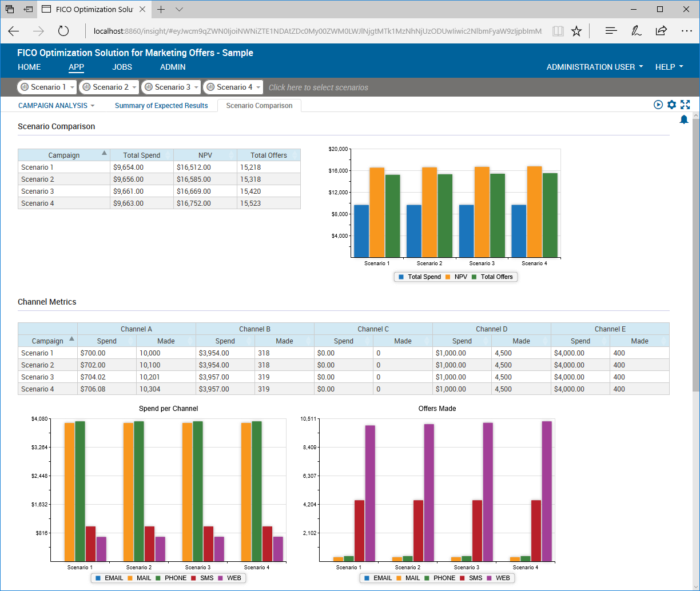Toggle MAIL in the Spend per Channel legend
The image size is (700, 591).
coord(139,578)
